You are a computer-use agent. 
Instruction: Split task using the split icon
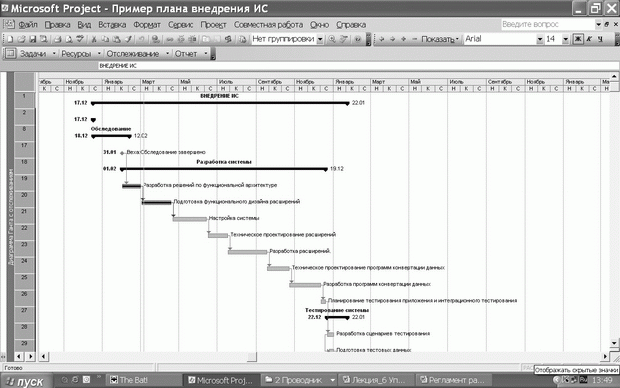click(x=193, y=39)
